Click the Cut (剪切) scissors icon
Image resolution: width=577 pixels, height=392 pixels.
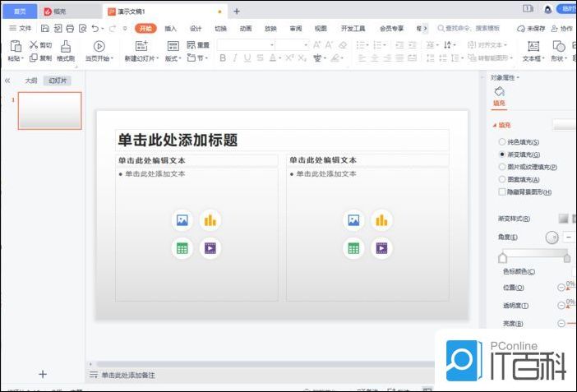coord(34,44)
